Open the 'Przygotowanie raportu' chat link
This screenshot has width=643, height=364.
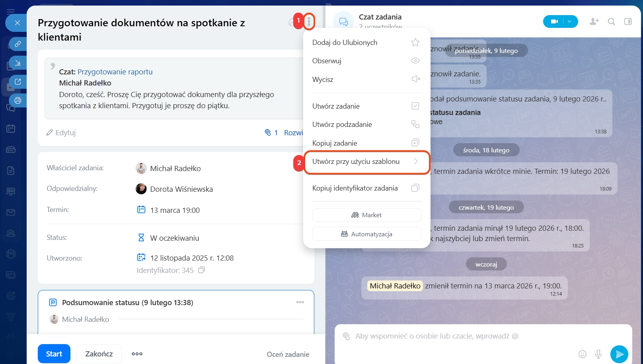click(115, 72)
